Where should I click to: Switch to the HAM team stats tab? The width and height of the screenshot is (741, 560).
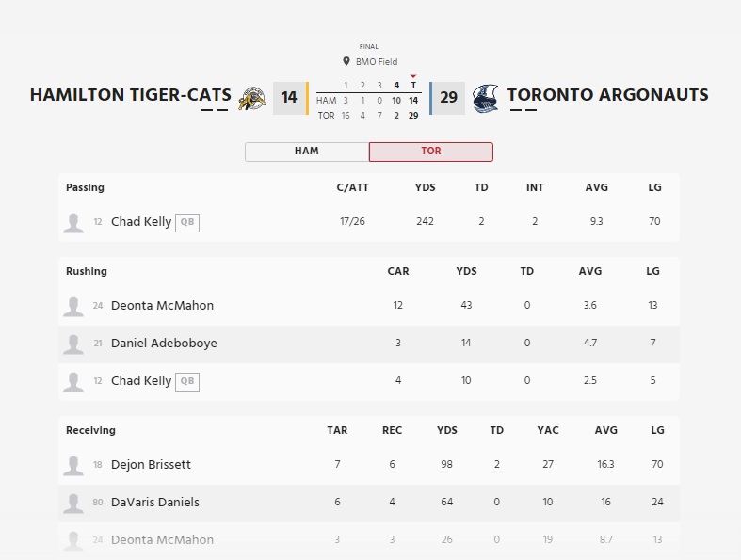(307, 152)
